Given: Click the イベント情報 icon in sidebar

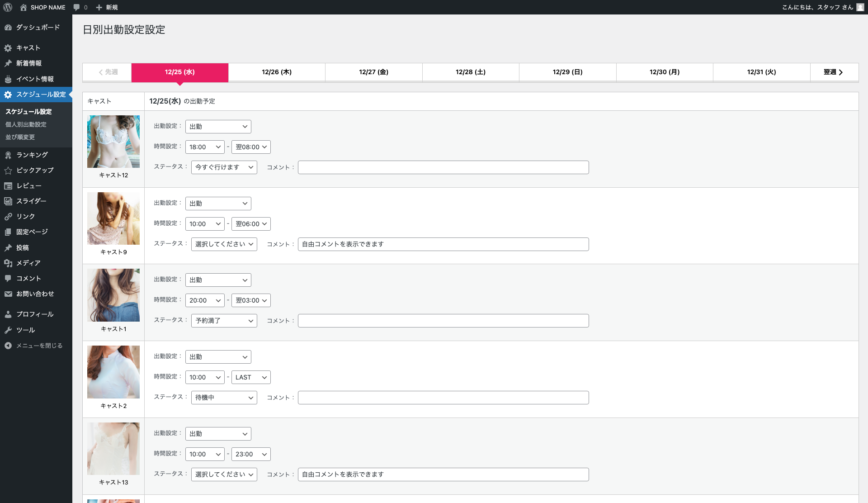Looking at the screenshot, I should [8, 79].
